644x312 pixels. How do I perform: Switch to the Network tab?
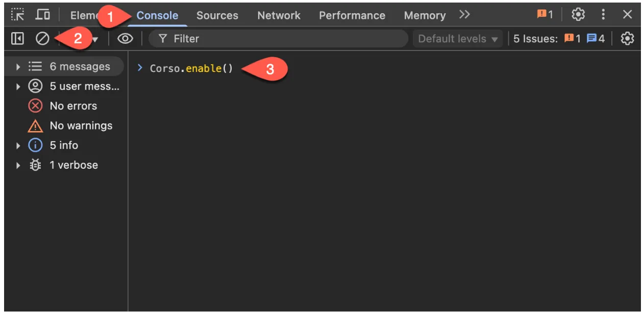279,15
